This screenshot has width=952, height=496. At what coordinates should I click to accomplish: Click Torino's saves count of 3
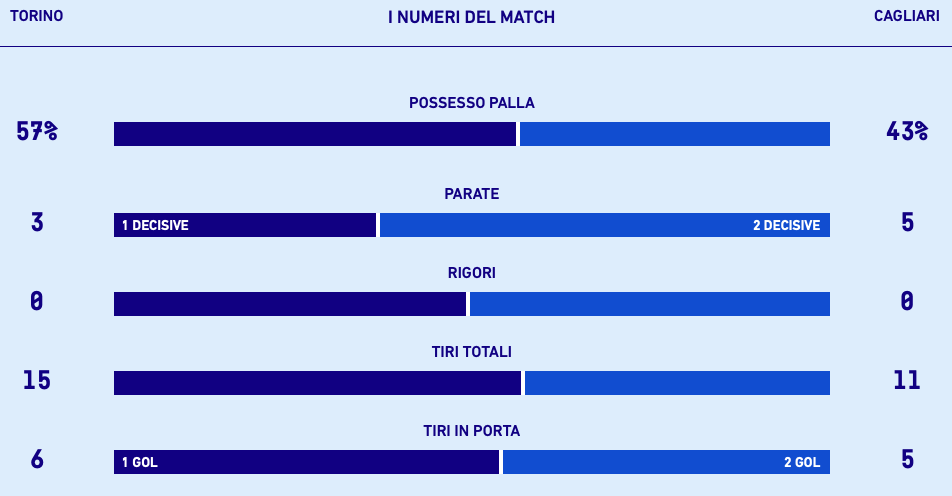pos(37,222)
